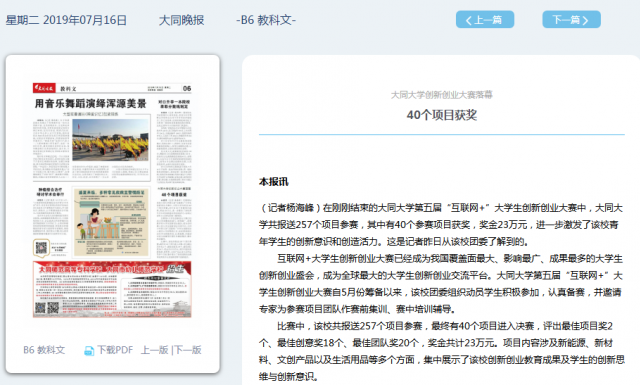Screen dimensions: 640x385
Task: Click the 下载PDF download link
Action: [115, 350]
